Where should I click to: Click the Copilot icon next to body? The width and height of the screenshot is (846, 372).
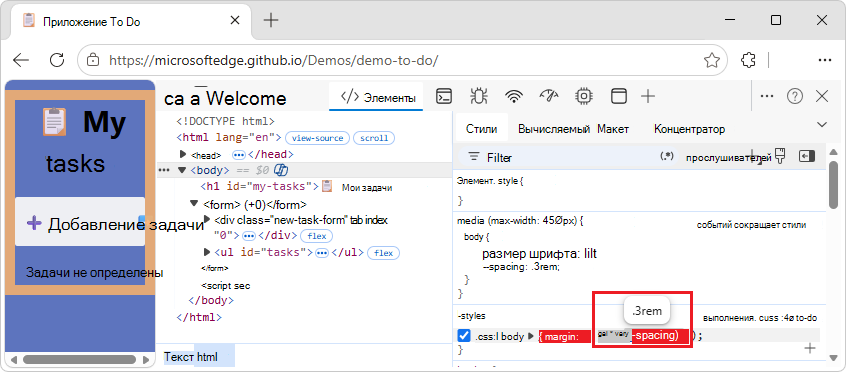click(280, 170)
